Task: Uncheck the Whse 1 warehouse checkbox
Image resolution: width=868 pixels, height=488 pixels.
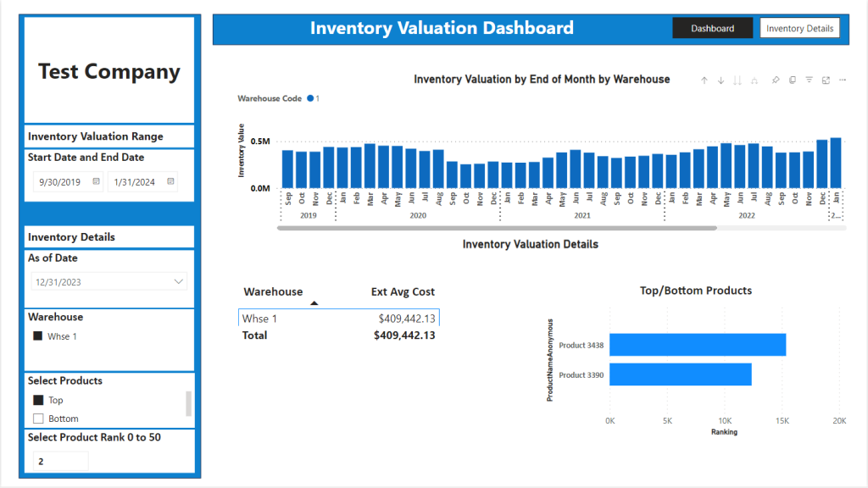Action: tap(37, 335)
